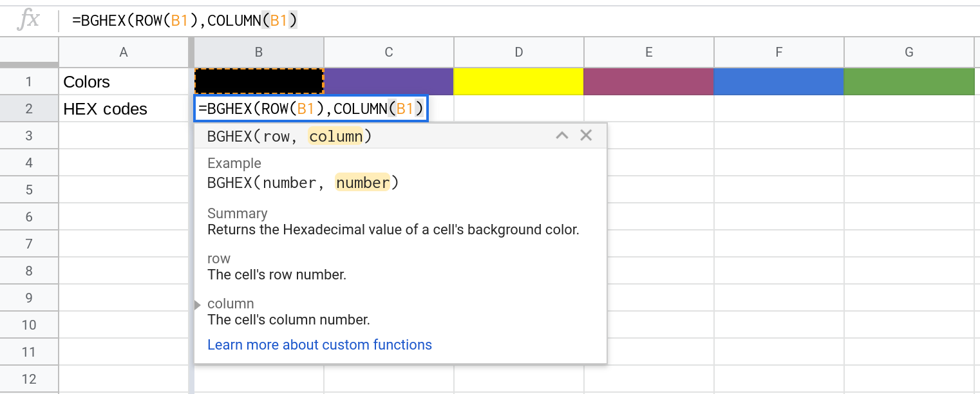This screenshot has width=980, height=394.
Task: Select the black cell B1
Action: pyautogui.click(x=259, y=82)
